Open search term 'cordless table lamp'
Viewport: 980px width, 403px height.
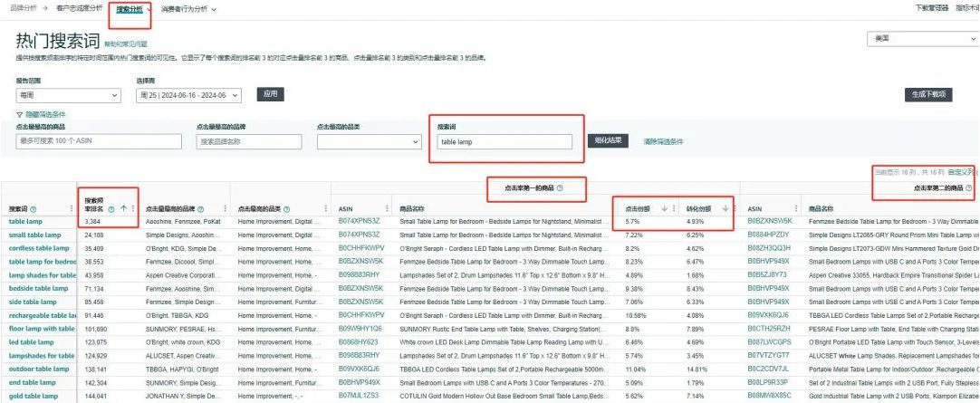click(x=39, y=248)
